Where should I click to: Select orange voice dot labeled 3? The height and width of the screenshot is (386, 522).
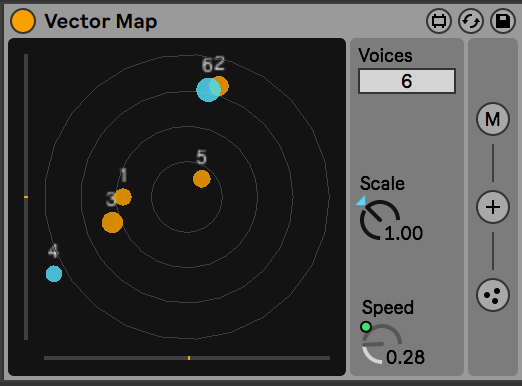(112, 222)
